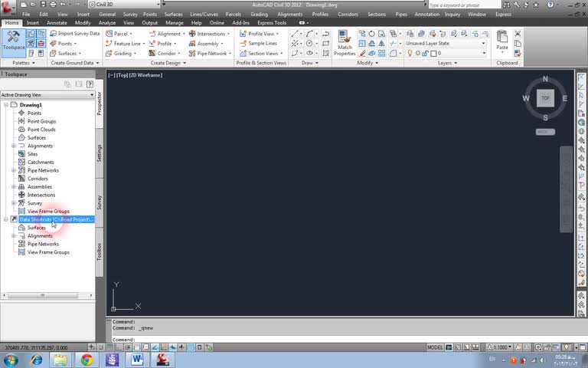588x368 pixels.
Task: Click the Paste button
Action: click(501, 41)
